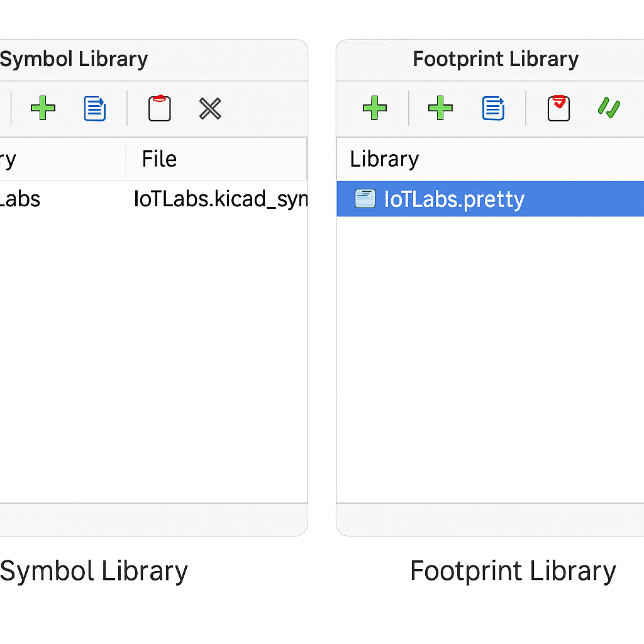Image resolution: width=644 pixels, height=644 pixels.
Task: Click the Footprint Library panel title bar
Action: click(496, 60)
